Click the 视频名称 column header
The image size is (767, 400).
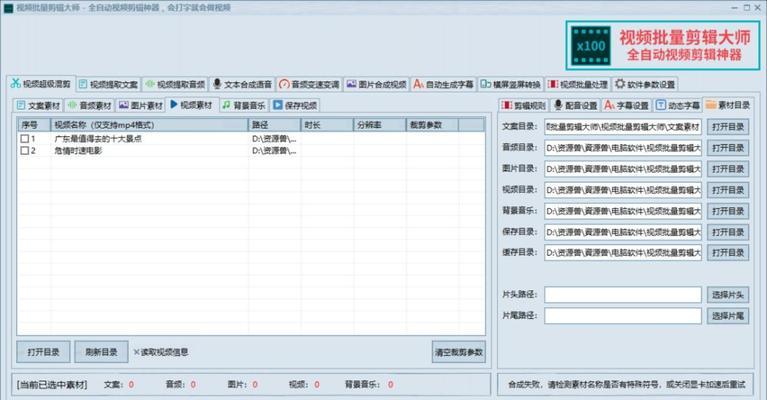tap(149, 125)
